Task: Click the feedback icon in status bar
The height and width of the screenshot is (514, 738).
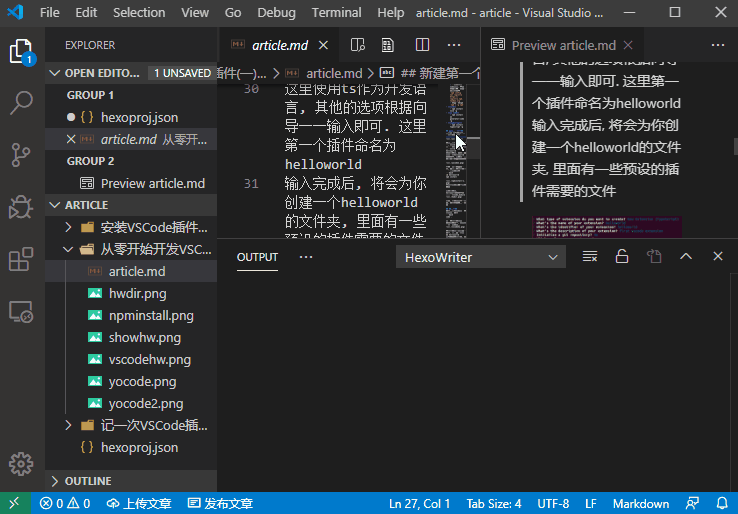Action: [692, 504]
